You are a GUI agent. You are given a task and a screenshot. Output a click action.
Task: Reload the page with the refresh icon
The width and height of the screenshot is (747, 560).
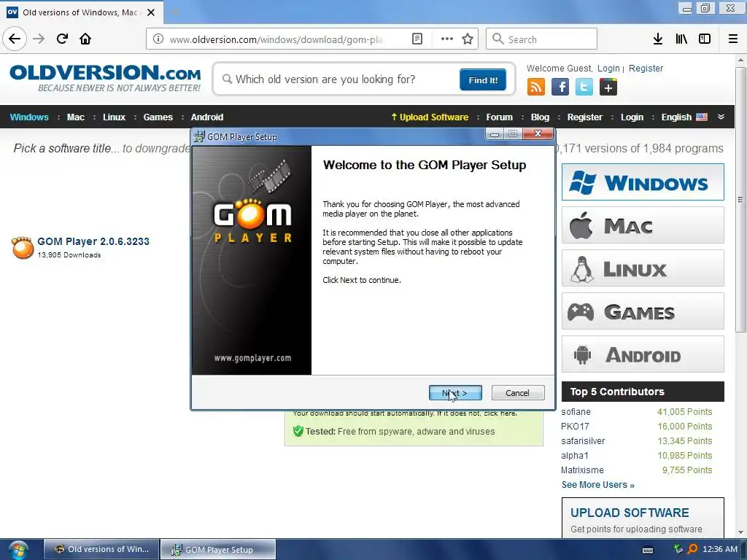[x=62, y=39]
